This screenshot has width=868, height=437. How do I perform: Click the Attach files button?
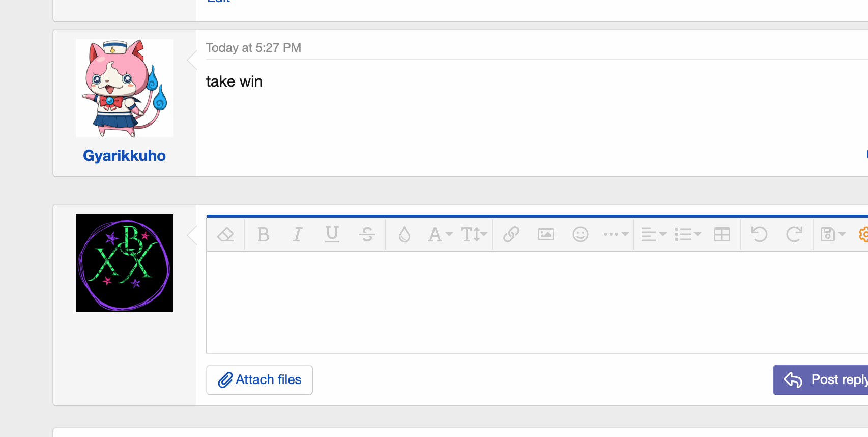click(x=259, y=380)
